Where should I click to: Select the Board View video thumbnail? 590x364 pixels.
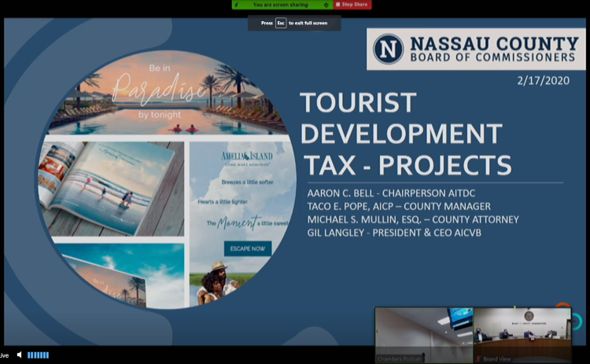pos(522,336)
